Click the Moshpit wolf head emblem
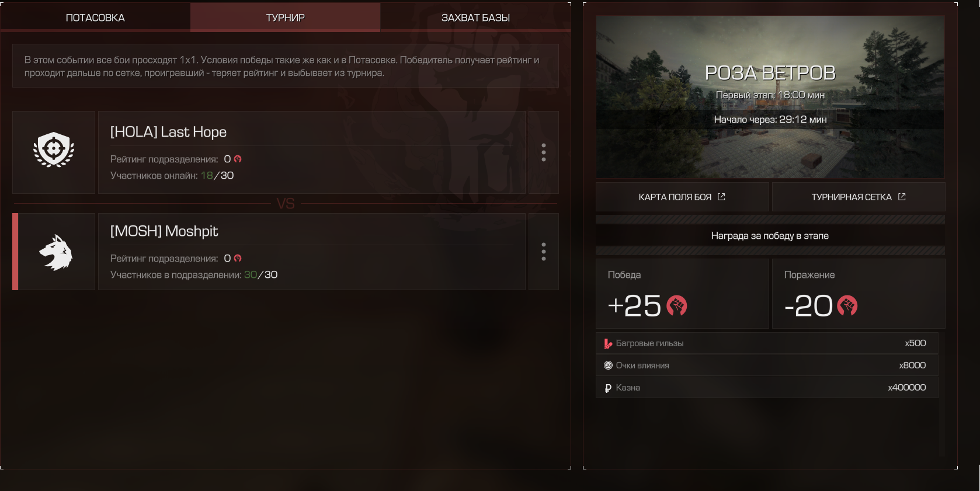980x491 pixels. (56, 252)
